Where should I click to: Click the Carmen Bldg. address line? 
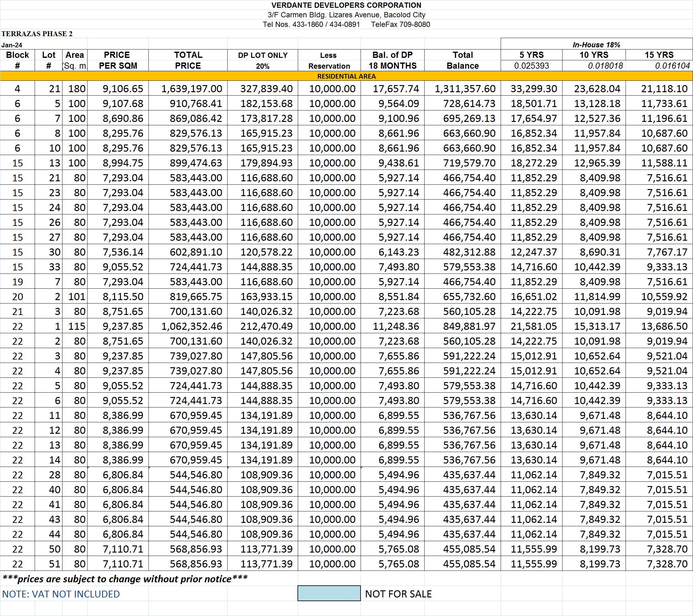(x=346, y=15)
